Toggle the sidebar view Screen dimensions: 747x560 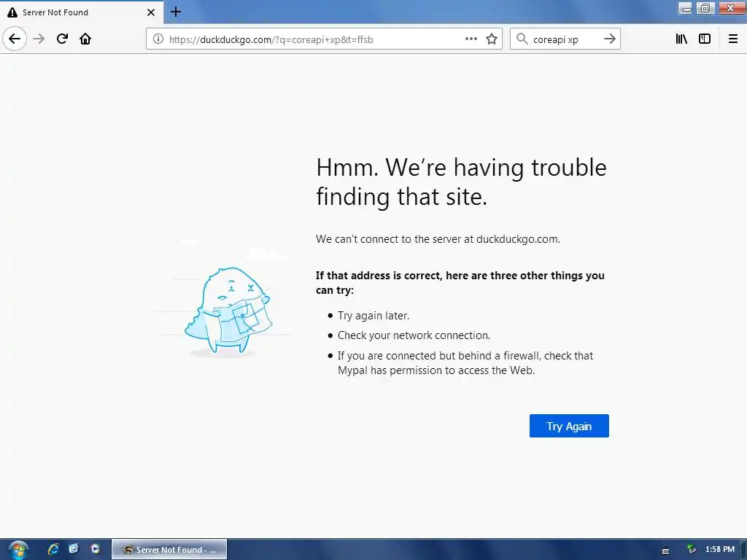(705, 39)
